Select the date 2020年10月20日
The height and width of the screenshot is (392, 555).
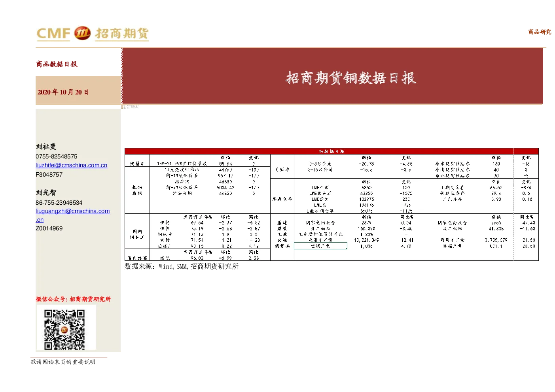(x=63, y=92)
